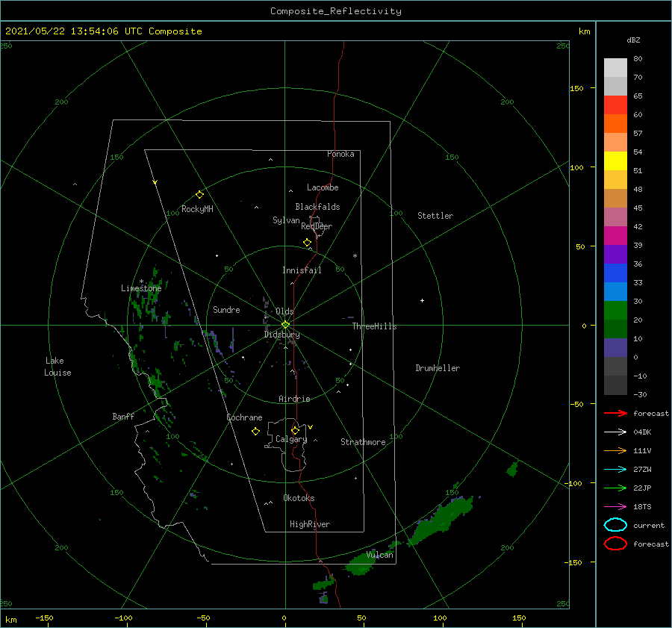Click the red forecast arrow in legend
This screenshot has height=628, width=672.
point(615,413)
